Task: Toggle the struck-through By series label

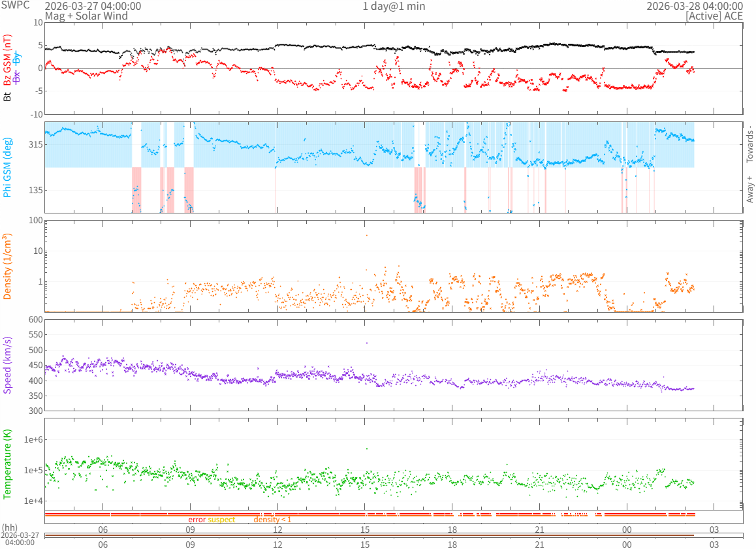Action: click(x=17, y=59)
